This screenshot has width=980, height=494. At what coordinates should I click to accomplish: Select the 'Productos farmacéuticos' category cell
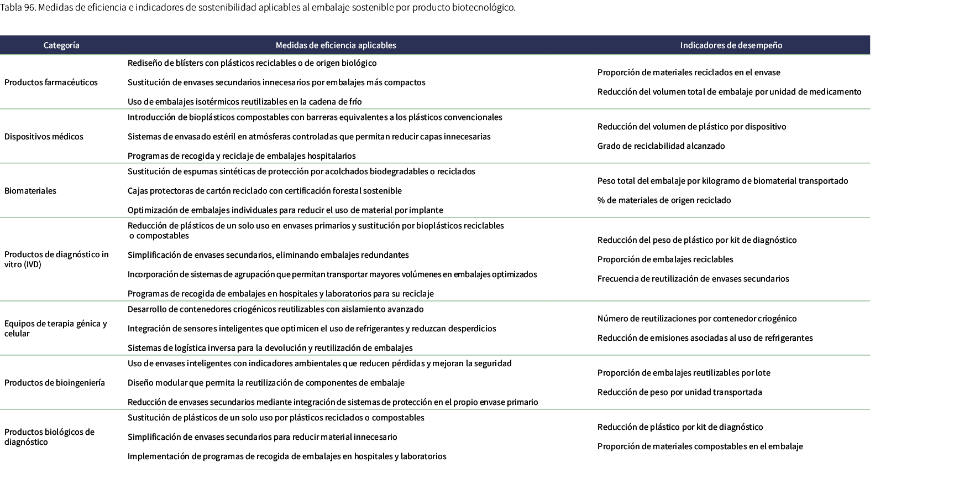51,82
